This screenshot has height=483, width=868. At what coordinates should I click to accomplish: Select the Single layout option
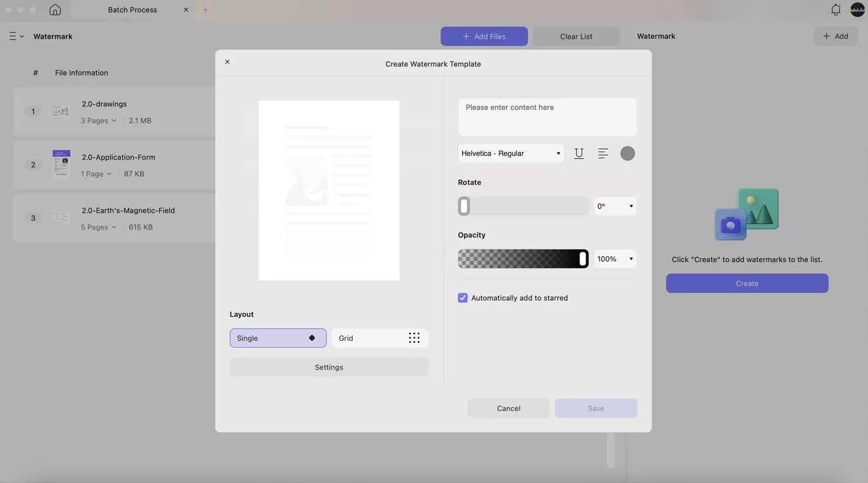point(278,338)
